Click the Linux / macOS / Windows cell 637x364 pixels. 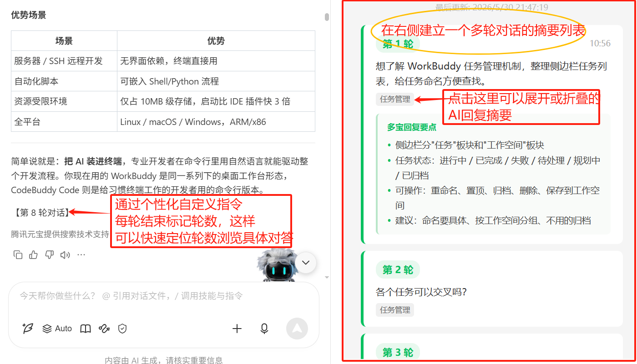[216, 122]
